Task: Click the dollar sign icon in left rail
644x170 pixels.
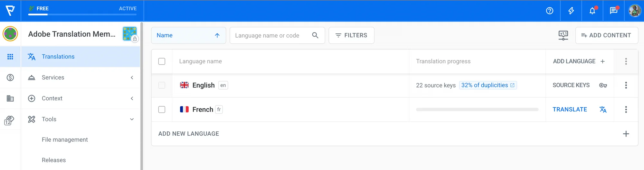Action: click(10, 77)
